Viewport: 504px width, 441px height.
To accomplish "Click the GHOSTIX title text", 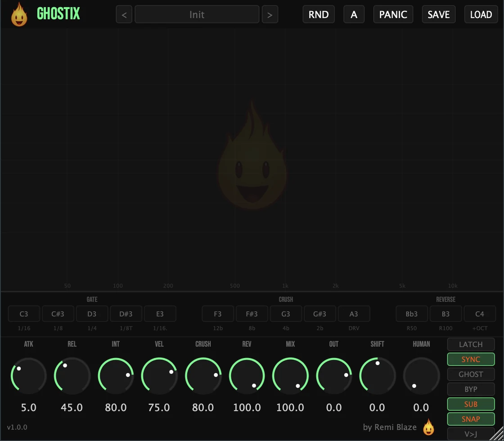I will tap(58, 14).
